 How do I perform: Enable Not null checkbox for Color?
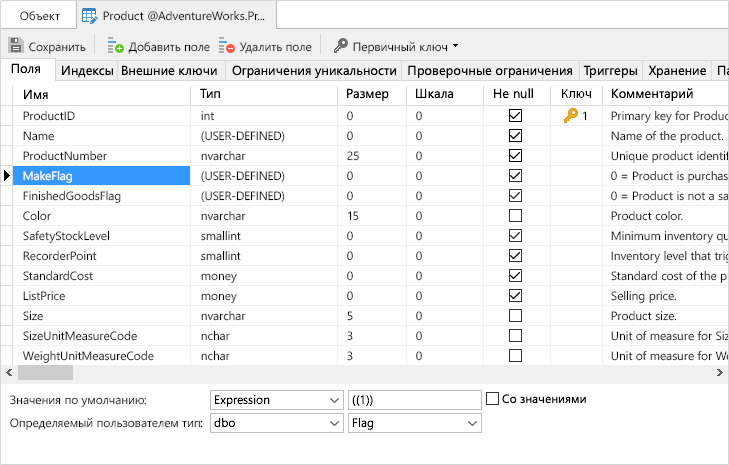(x=515, y=216)
